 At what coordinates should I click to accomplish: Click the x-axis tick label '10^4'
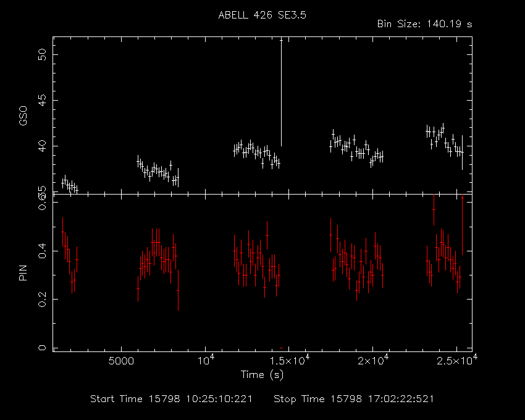click(x=206, y=360)
